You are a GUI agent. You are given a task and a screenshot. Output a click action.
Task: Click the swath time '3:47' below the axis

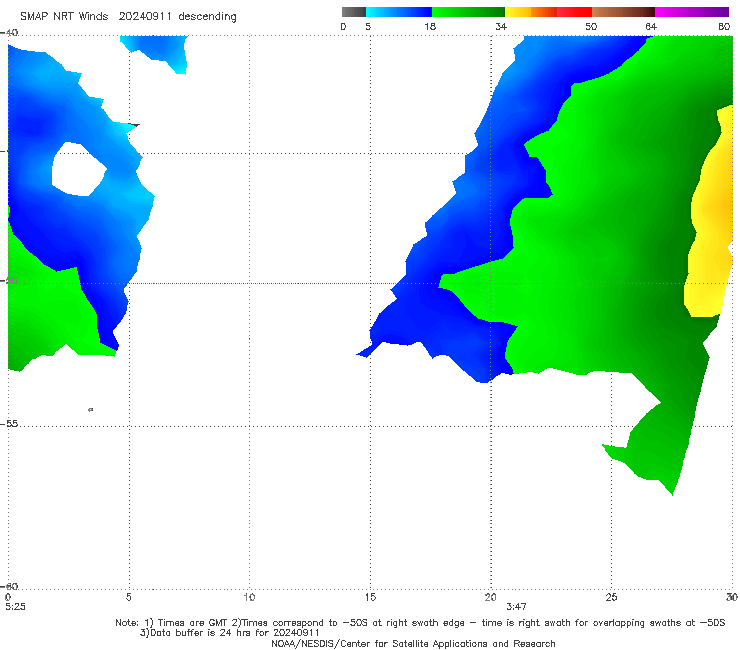516,607
